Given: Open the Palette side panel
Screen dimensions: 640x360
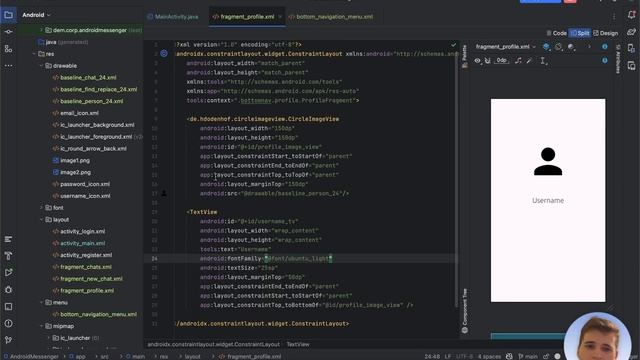Looking at the screenshot, I should coord(464,56).
